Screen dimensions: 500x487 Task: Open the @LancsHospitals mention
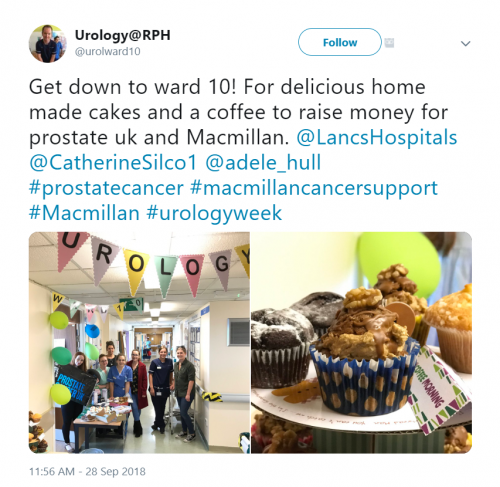tap(377, 138)
